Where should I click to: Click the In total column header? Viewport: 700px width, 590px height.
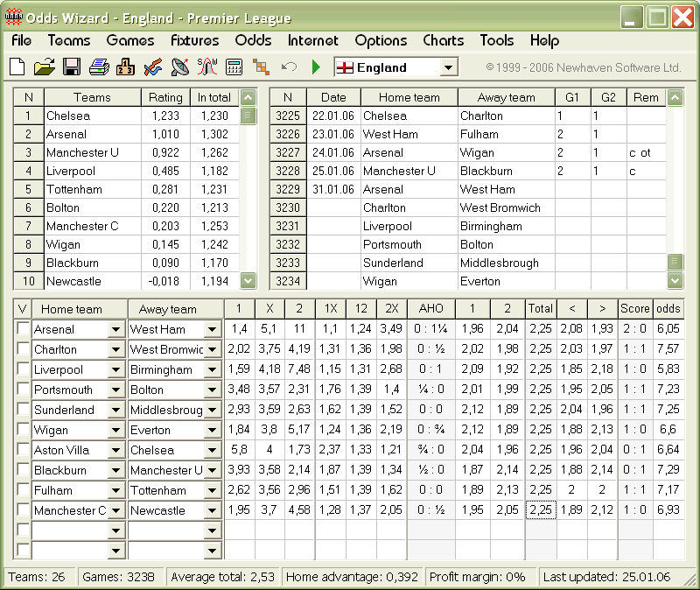point(214,97)
